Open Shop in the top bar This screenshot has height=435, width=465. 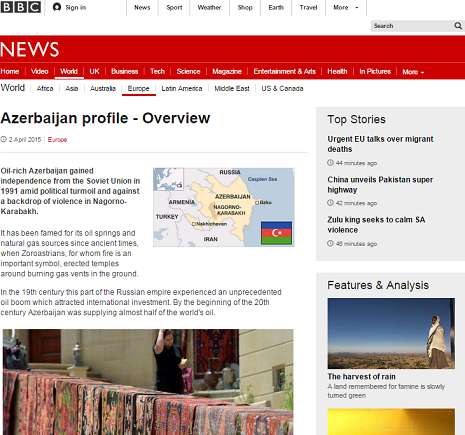[245, 7]
